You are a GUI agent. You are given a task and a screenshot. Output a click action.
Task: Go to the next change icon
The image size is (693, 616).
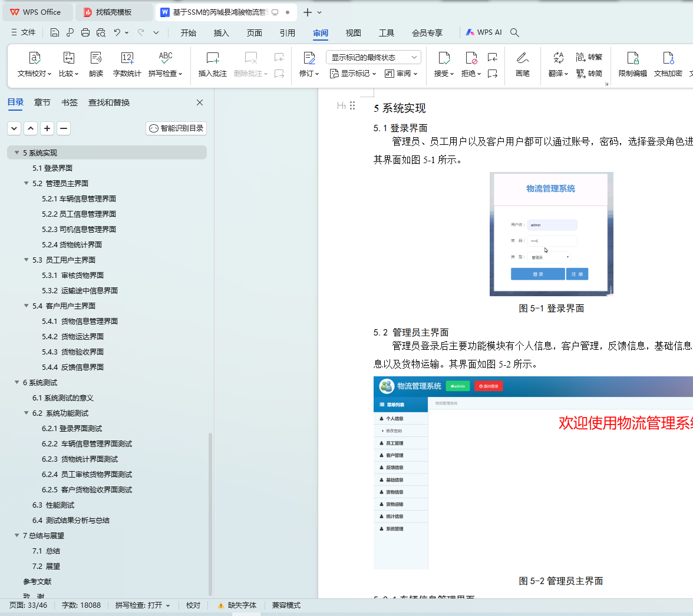click(x=493, y=73)
